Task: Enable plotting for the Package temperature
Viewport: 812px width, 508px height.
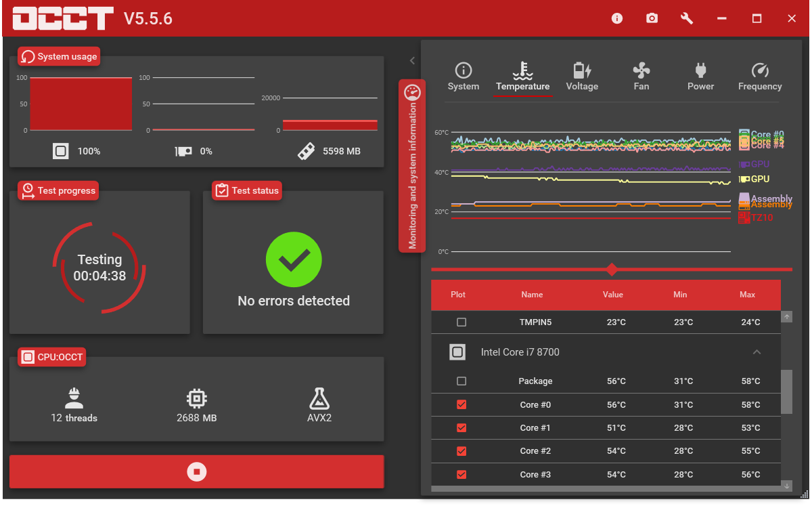Action: (x=461, y=381)
